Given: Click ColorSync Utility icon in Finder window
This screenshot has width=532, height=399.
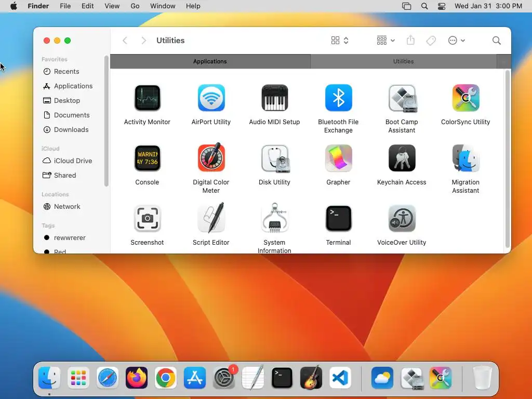Looking at the screenshot, I should (x=465, y=98).
